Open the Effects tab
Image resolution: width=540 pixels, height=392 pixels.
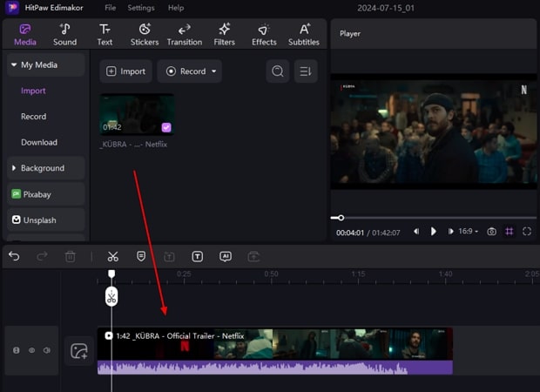tap(264, 35)
